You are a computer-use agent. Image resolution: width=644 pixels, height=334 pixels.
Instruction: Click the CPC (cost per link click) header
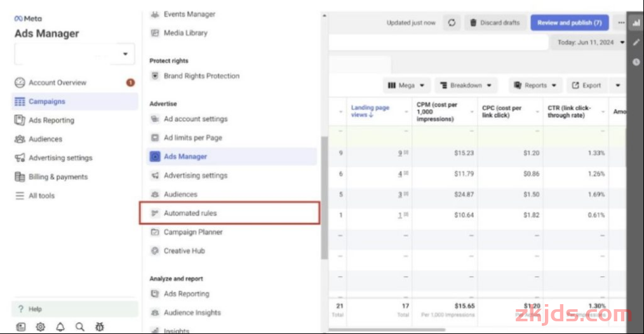pyautogui.click(x=502, y=112)
